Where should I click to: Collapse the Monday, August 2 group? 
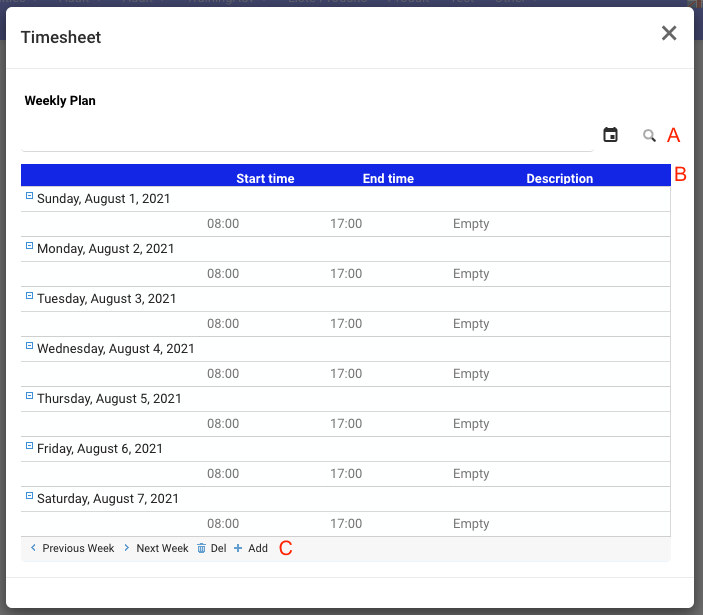click(x=29, y=247)
